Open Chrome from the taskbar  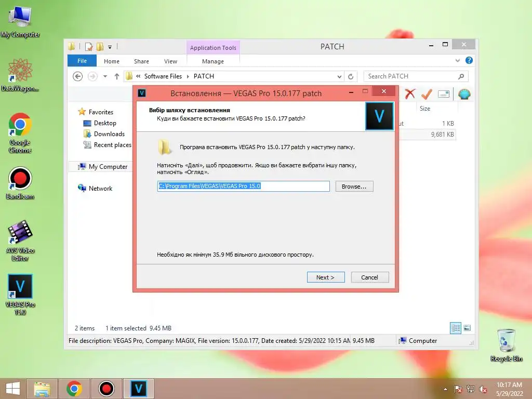(74, 389)
